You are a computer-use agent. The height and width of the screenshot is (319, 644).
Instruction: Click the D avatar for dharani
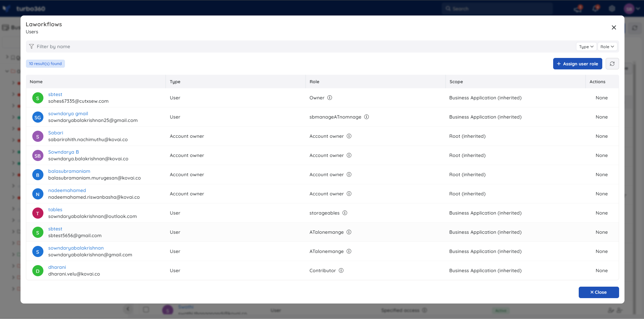[x=38, y=271]
